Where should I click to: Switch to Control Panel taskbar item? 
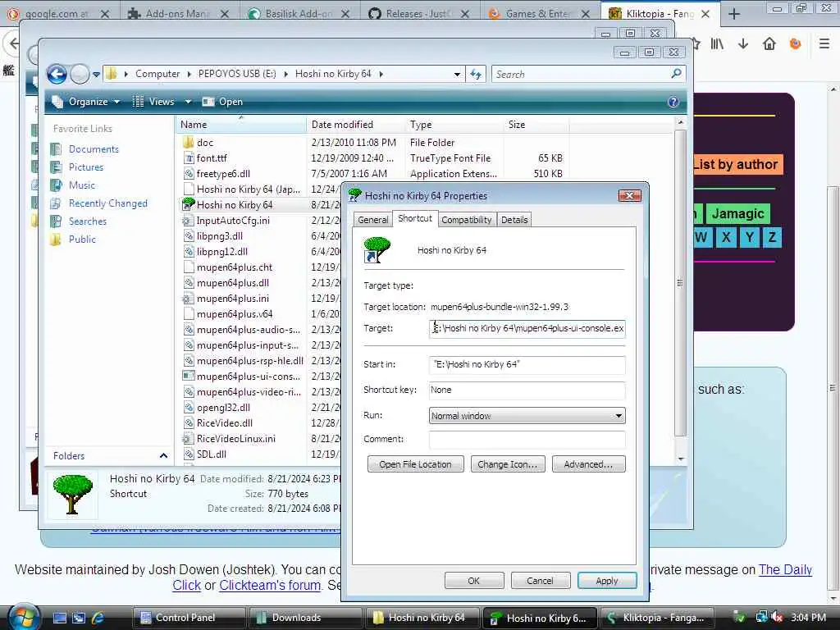point(189,618)
